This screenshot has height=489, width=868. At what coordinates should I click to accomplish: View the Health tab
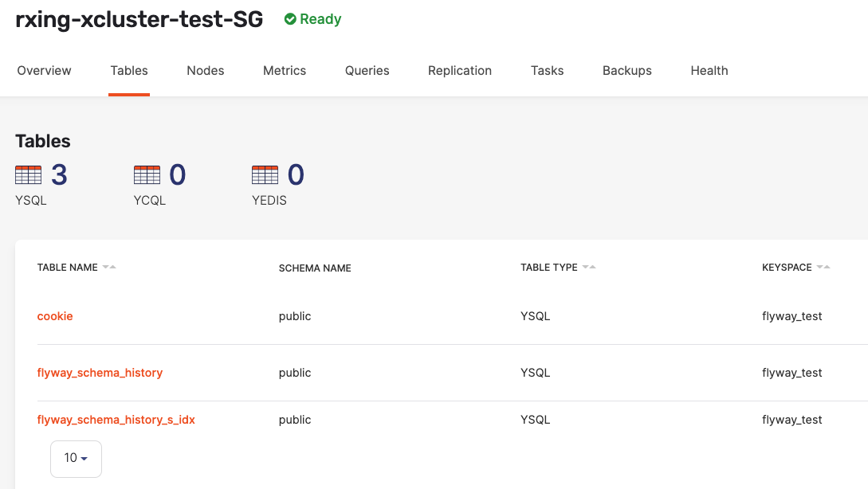[709, 70]
